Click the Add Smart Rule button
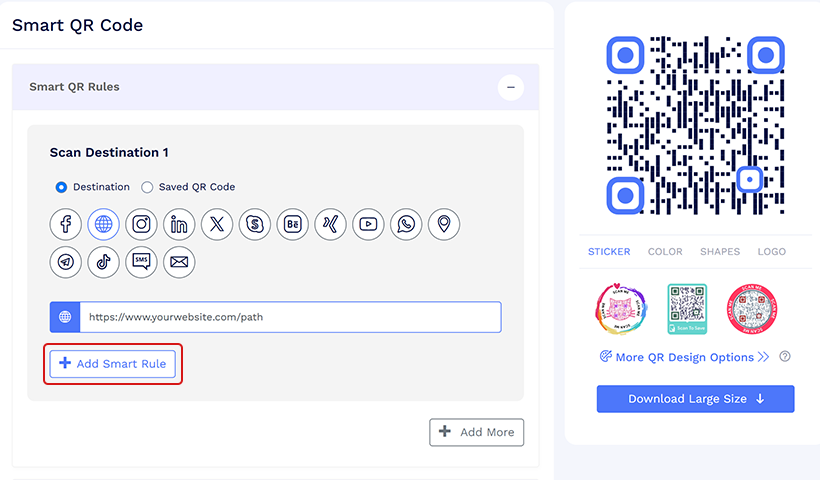Screen dimensions: 820x480 [x=113, y=364]
